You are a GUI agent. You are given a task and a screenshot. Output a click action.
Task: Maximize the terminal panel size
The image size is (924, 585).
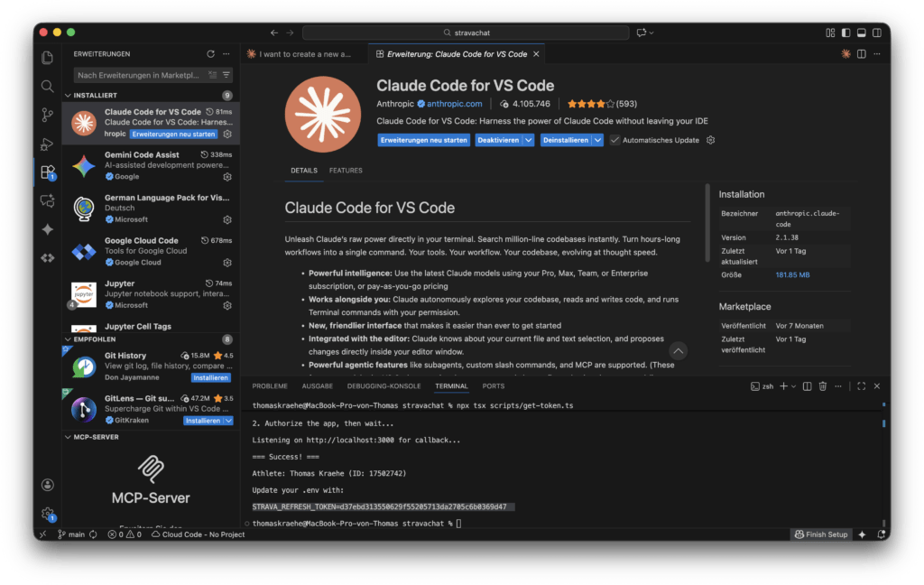(862, 386)
